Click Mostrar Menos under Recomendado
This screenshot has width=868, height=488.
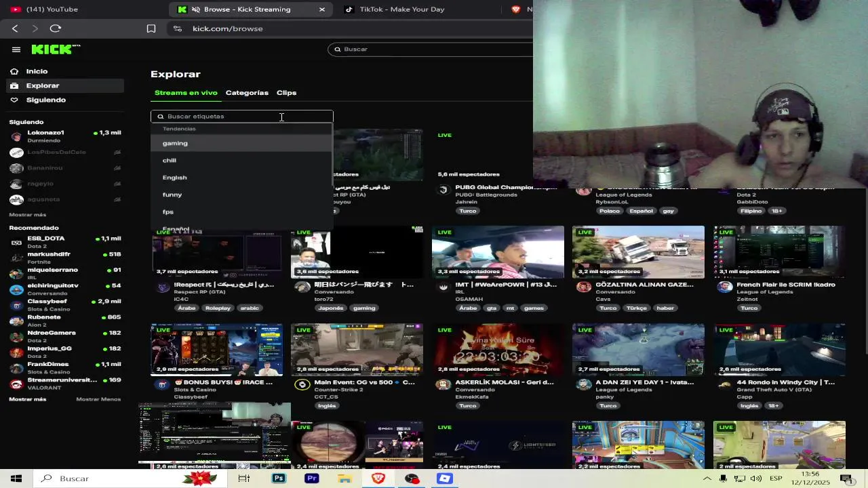pyautogui.click(x=98, y=399)
